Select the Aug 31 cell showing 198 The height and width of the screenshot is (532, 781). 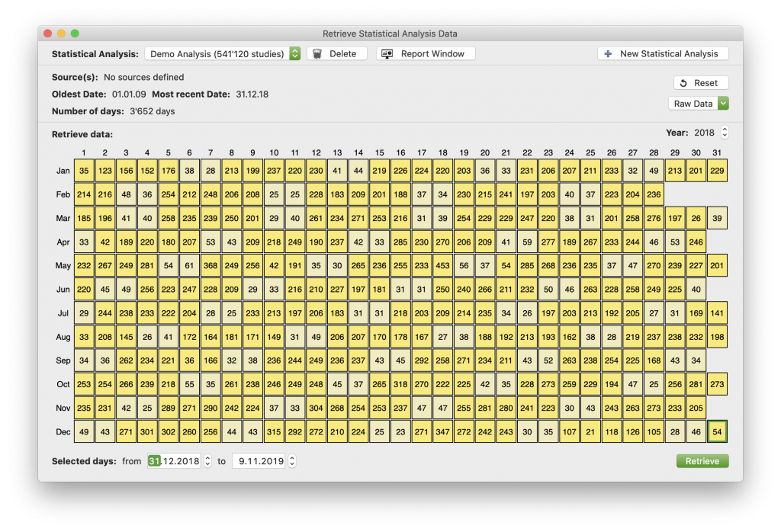(x=717, y=337)
